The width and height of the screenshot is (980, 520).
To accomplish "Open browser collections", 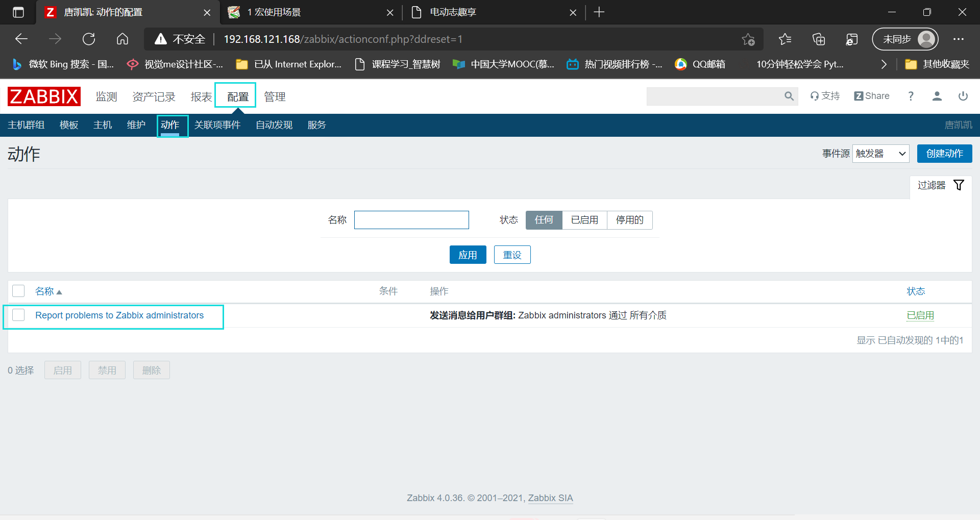I will tap(819, 39).
